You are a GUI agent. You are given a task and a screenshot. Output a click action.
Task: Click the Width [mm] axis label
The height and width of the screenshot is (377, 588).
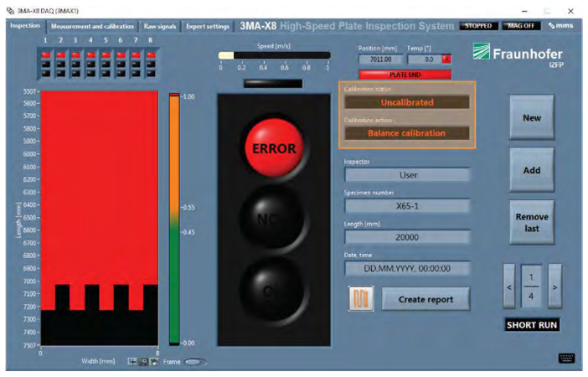[x=98, y=361]
